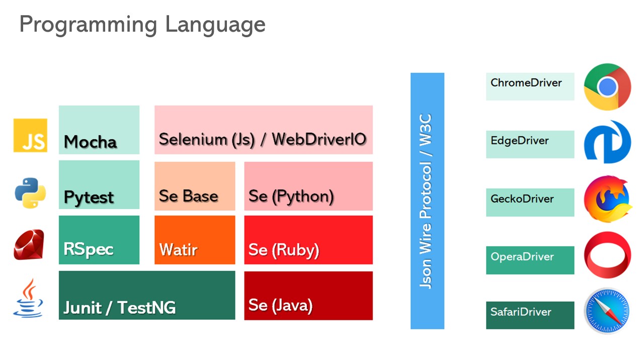Select the RSpec box
This screenshot has width=644, height=362.
(x=99, y=240)
